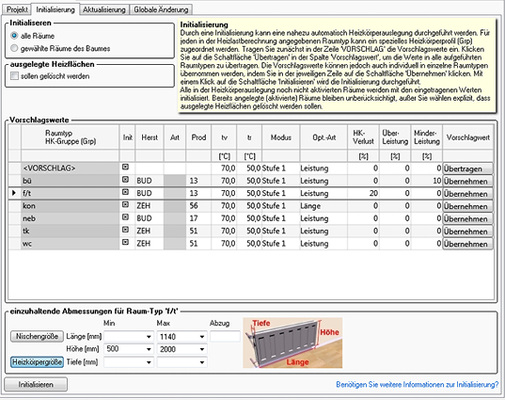Toggle Init checkbox in the VORSCHLAG row

click(125, 167)
